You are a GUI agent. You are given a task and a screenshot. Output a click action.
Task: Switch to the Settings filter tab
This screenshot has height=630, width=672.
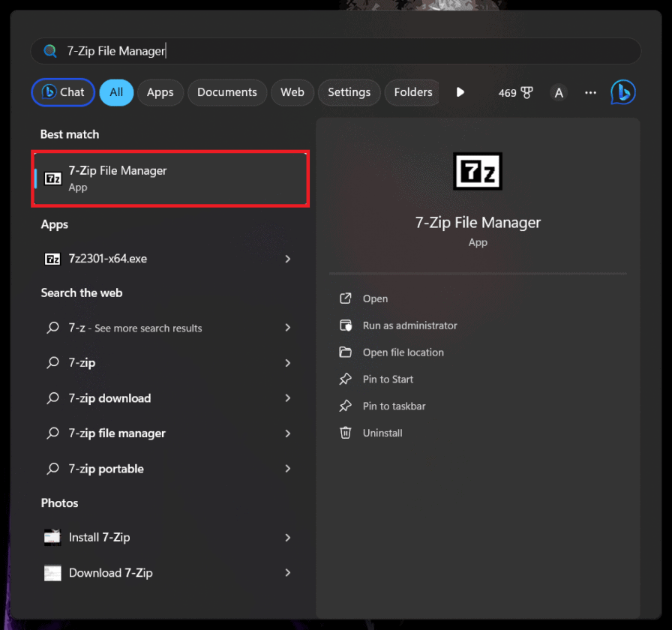click(x=349, y=92)
